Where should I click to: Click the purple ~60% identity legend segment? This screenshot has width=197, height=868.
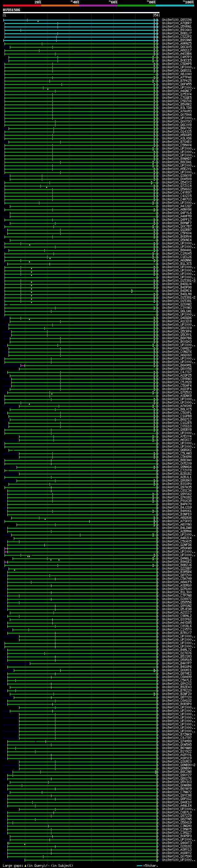(99, 6)
